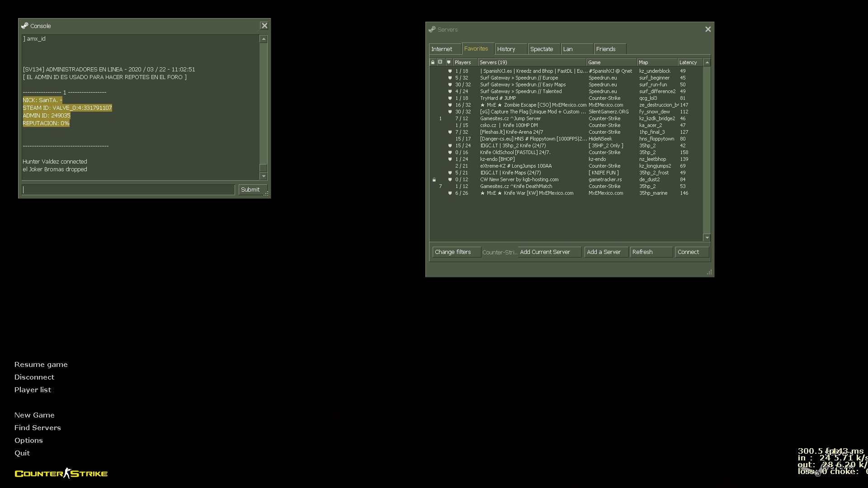The image size is (868, 488).
Task: Click Disconnect in main menu
Action: point(34,377)
